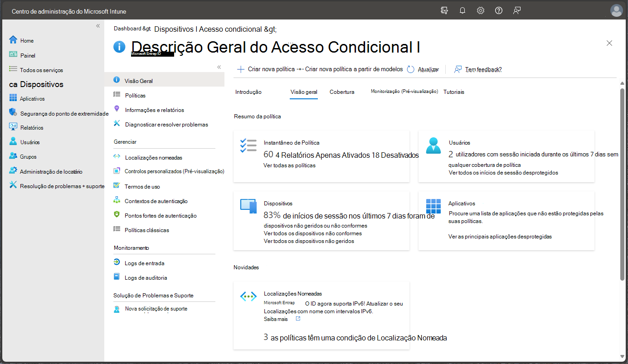The height and width of the screenshot is (364, 628).
Task: Open the settings gear in top bar
Action: pyautogui.click(x=481, y=10)
